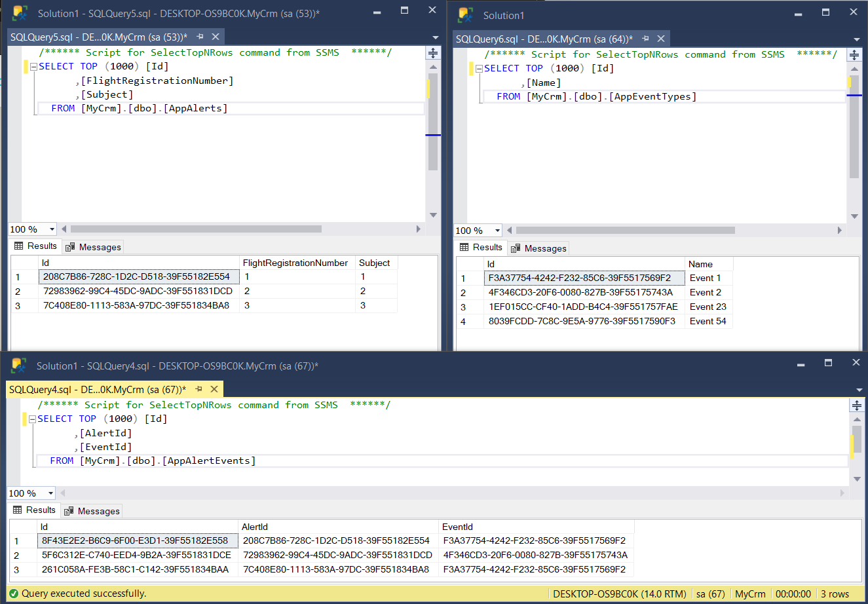Pin the SQLQuery5.sql tab
This screenshot has height=604, width=868.
click(x=200, y=37)
